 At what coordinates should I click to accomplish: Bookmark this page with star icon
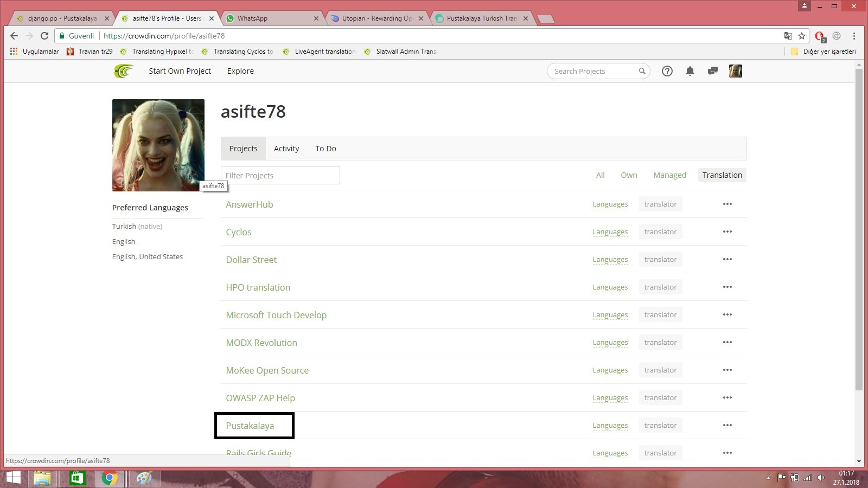[802, 36]
